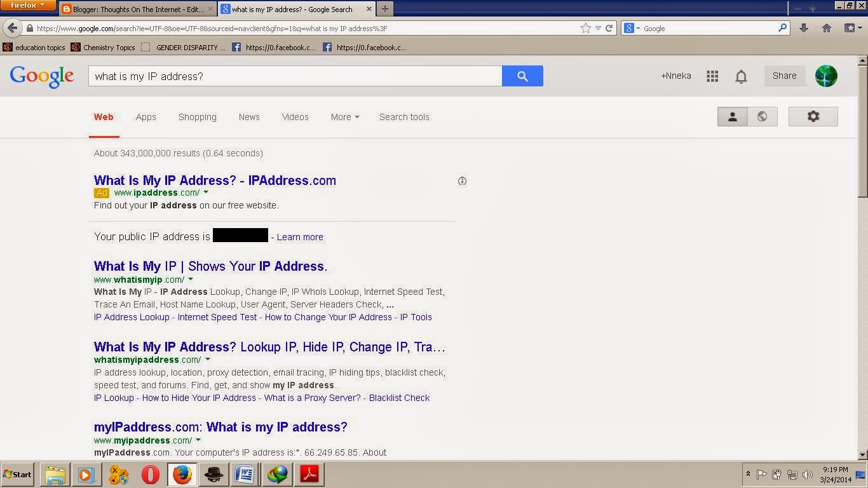Click the Firefox taskbar button
The image size is (868, 488).
pyautogui.click(x=182, y=475)
